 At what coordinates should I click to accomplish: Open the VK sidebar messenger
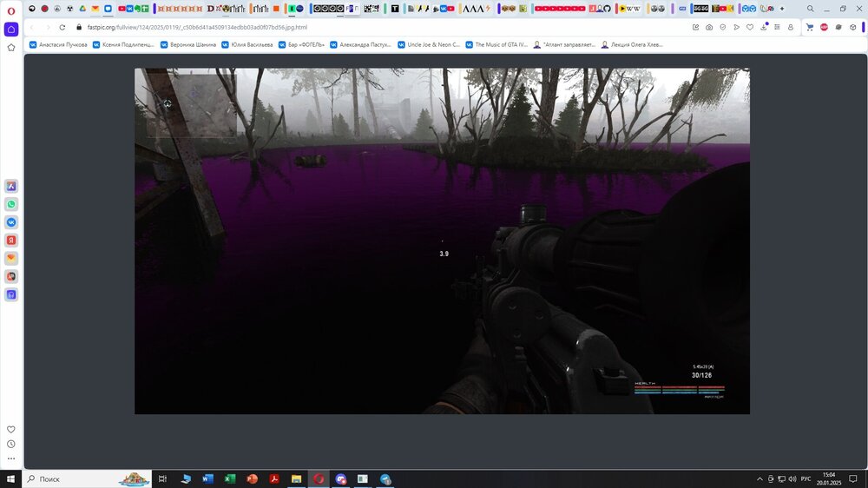click(x=11, y=222)
